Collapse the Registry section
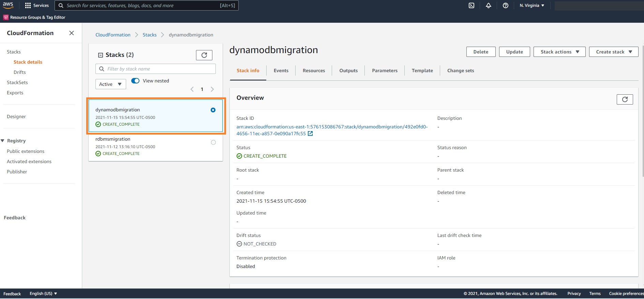 tap(3, 141)
